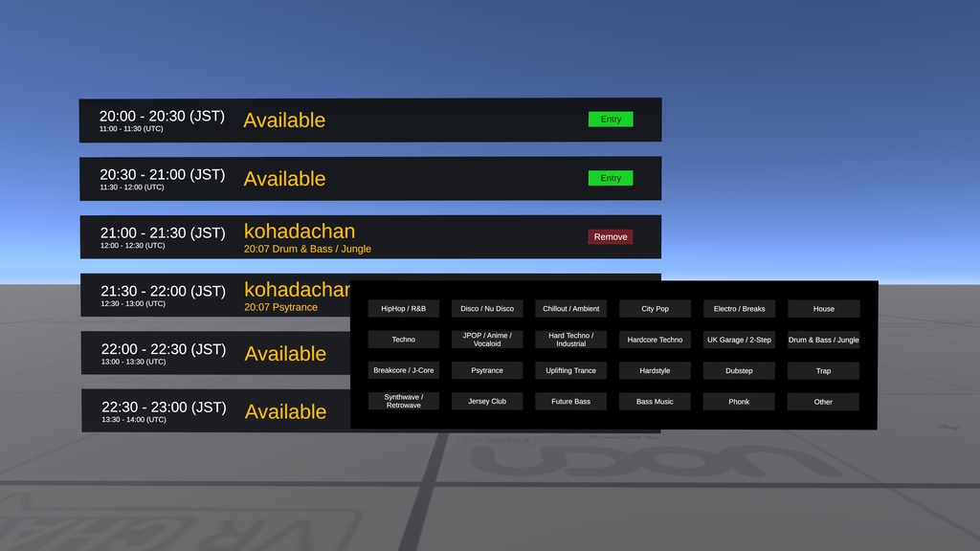This screenshot has width=980, height=551.
Task: Select the Synthwave / Retrowave genre
Action: pos(403,401)
